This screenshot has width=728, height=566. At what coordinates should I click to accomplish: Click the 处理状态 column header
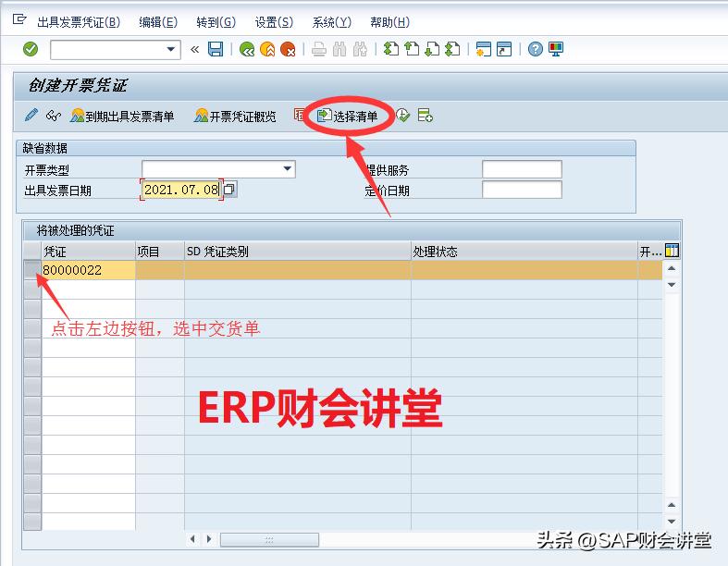[x=524, y=252]
